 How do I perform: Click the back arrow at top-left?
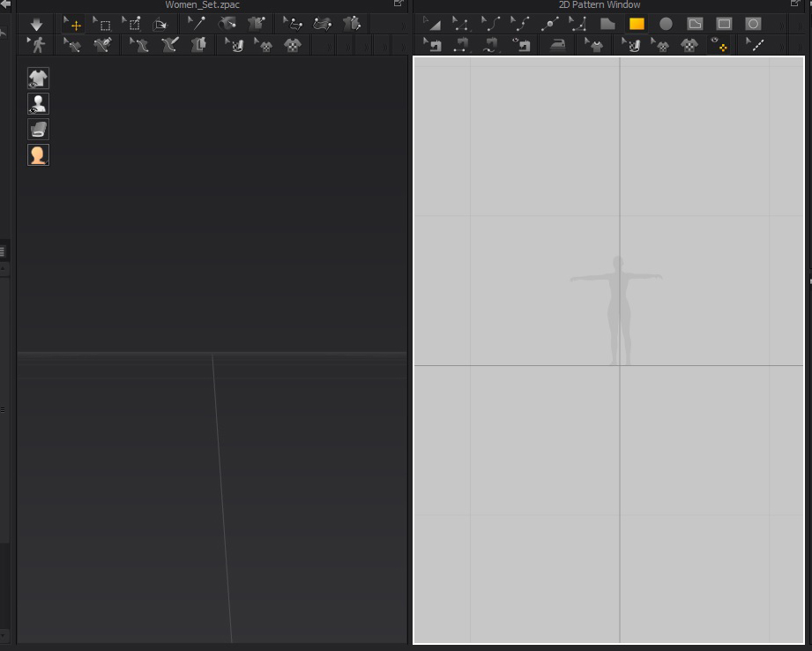(x=5, y=4)
